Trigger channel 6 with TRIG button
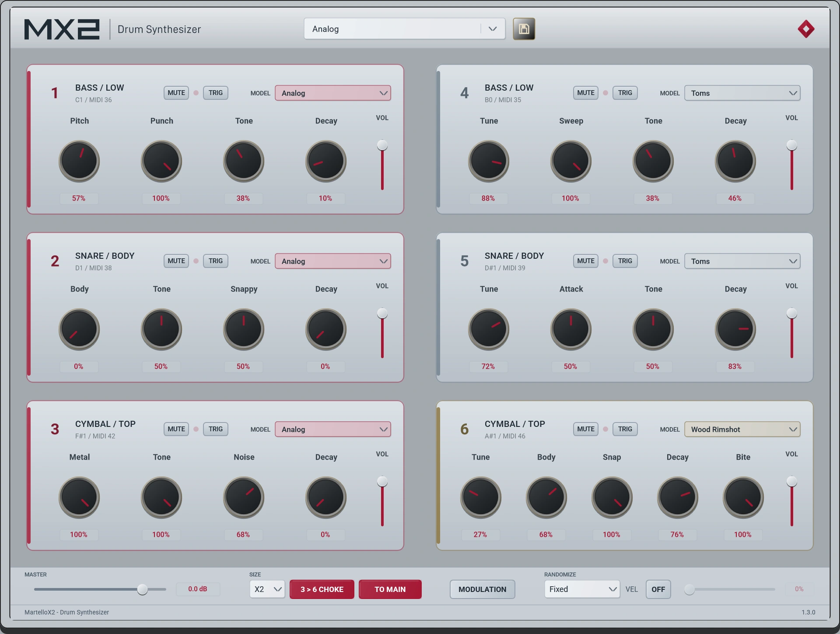840x634 pixels. (625, 429)
